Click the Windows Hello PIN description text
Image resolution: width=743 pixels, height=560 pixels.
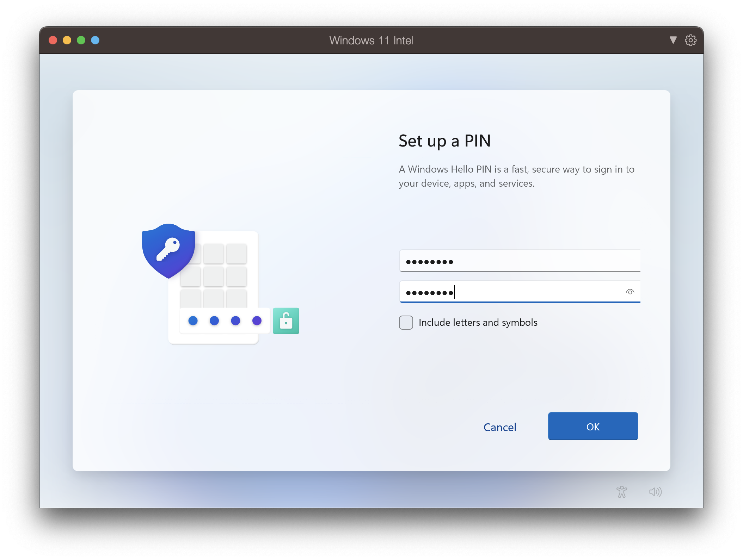pos(516,176)
